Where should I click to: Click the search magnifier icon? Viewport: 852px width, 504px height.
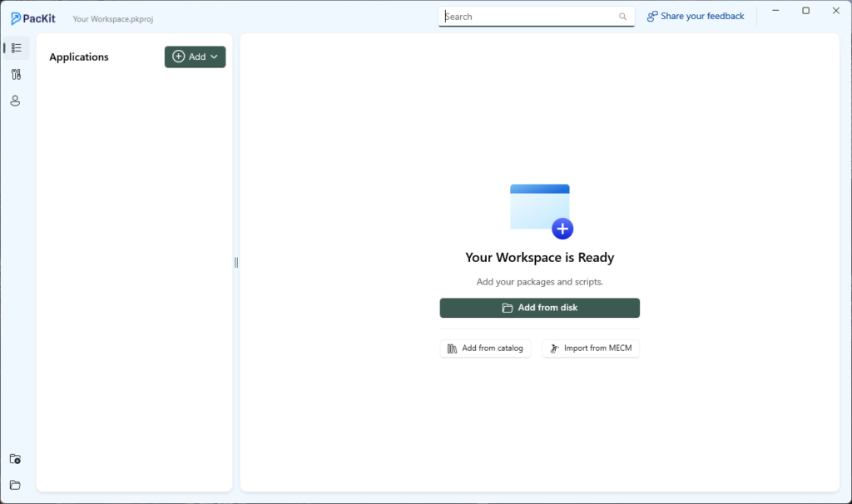coord(622,16)
